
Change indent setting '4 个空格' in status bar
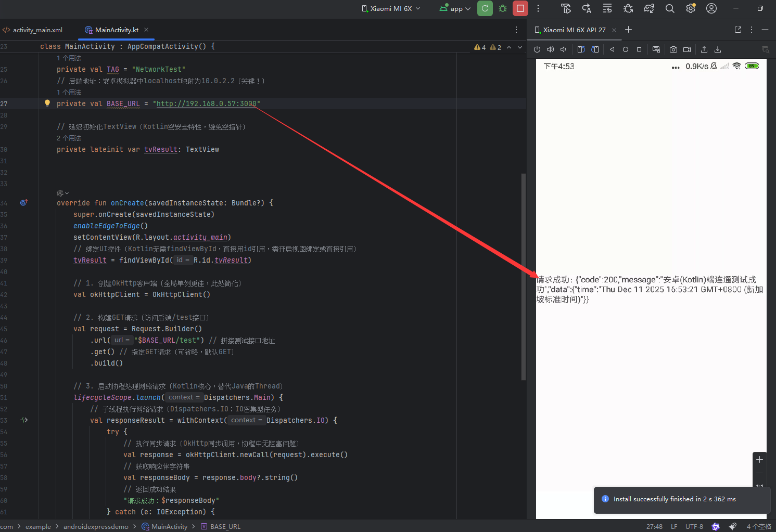[x=759, y=527]
